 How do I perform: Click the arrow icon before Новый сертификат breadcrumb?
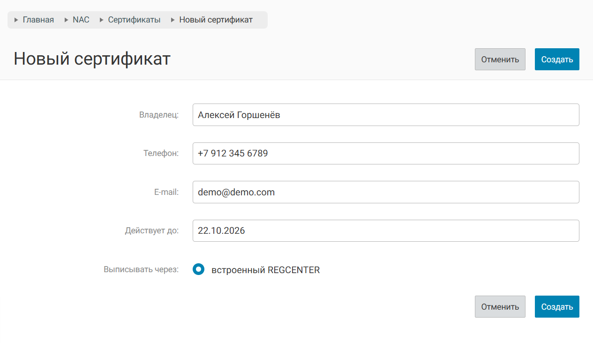(x=173, y=20)
